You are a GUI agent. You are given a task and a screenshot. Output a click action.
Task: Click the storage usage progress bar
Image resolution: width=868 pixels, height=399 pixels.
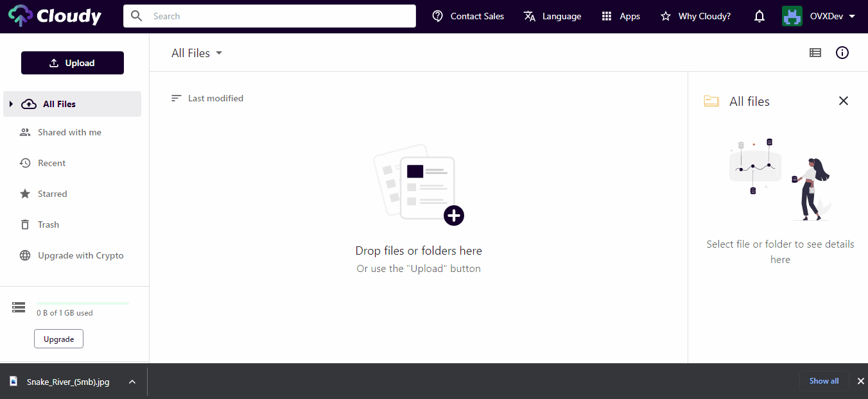click(83, 303)
